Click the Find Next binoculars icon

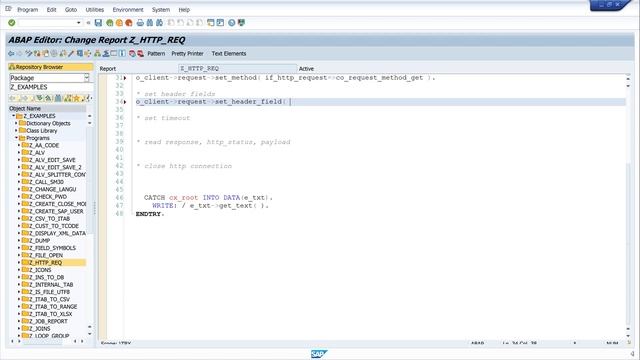point(160,23)
